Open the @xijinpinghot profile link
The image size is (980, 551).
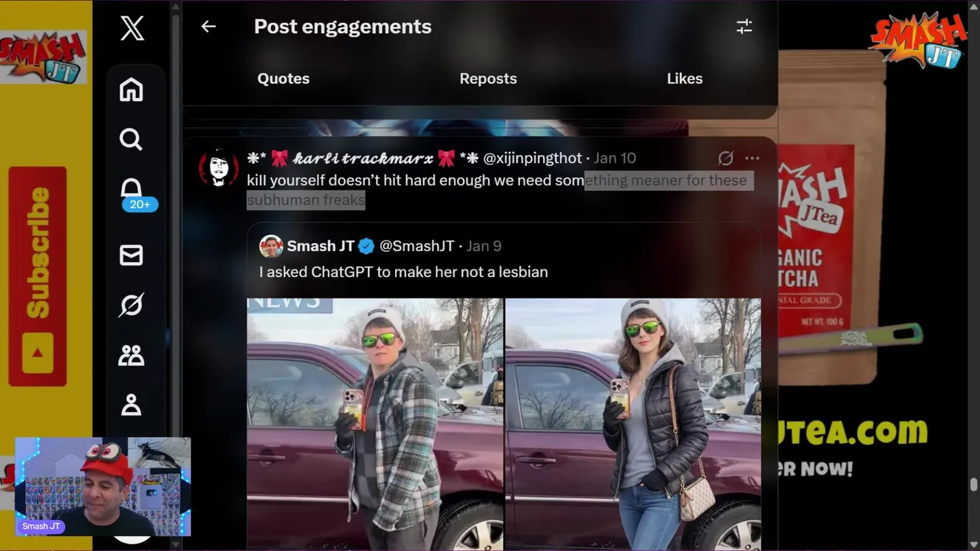coord(532,158)
